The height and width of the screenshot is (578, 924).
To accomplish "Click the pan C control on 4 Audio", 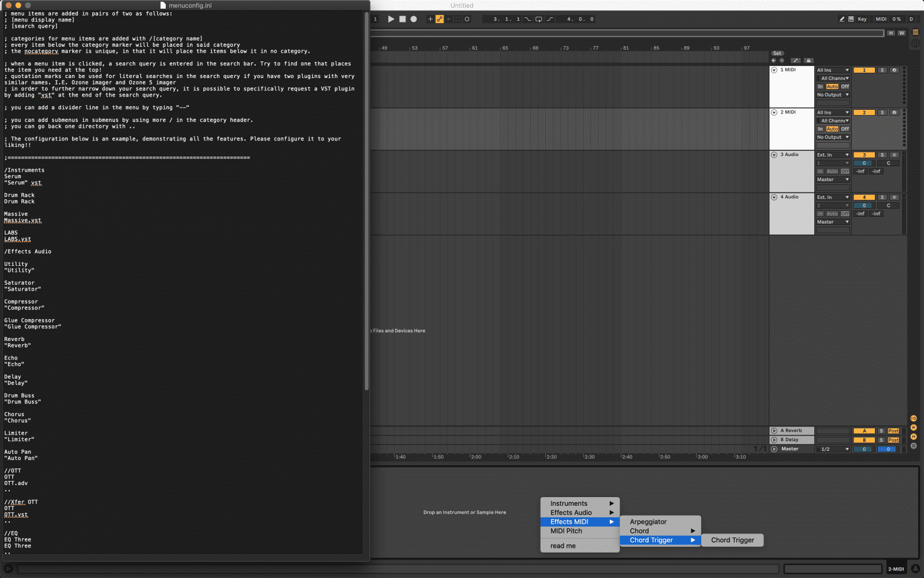I will (888, 205).
